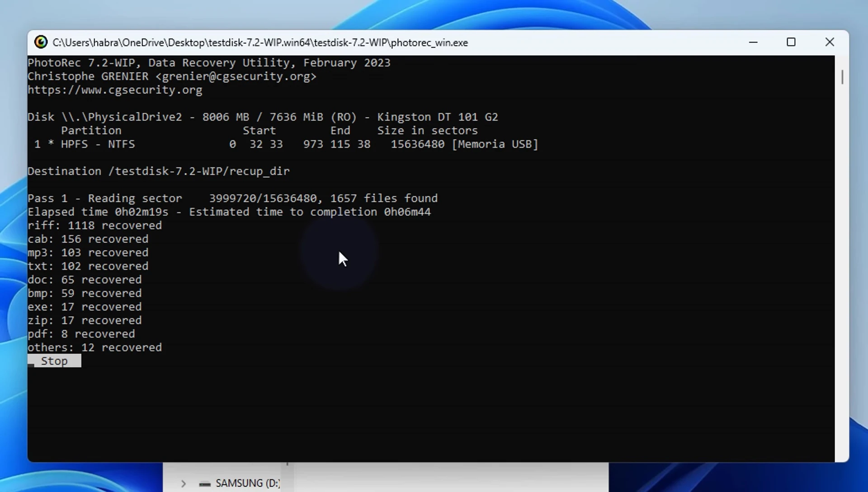Click the 'Disk \\.\PhysicalDrive2' line
Viewport: 868px width, 492px height.
pyautogui.click(x=263, y=117)
